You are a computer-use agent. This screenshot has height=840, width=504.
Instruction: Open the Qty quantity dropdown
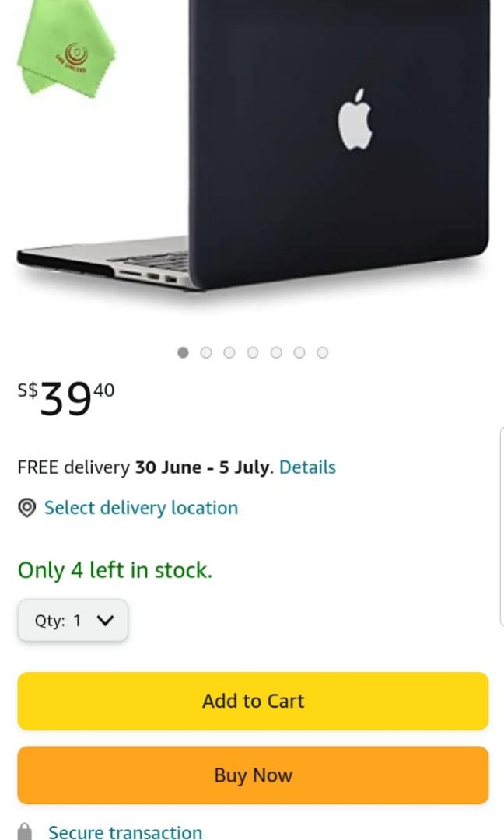point(73,621)
